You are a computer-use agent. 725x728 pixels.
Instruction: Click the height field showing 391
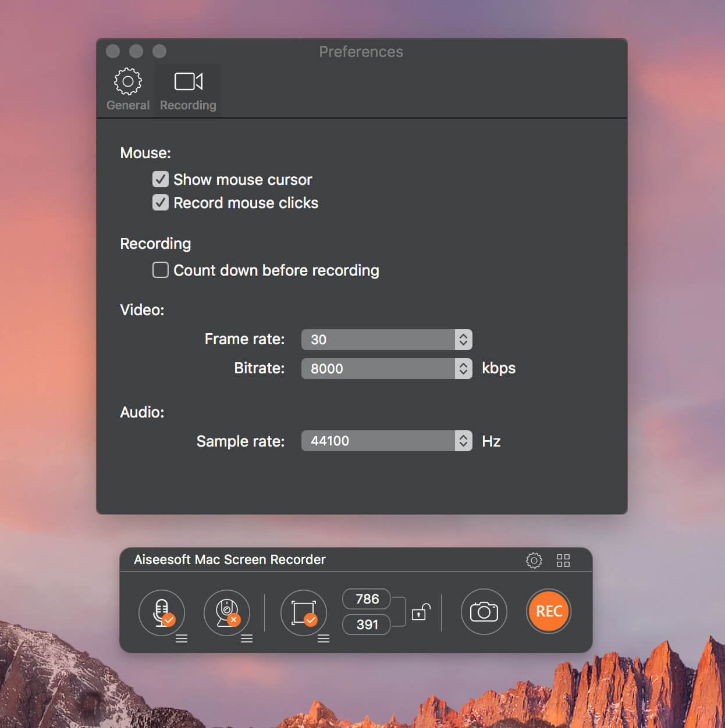coord(367,624)
